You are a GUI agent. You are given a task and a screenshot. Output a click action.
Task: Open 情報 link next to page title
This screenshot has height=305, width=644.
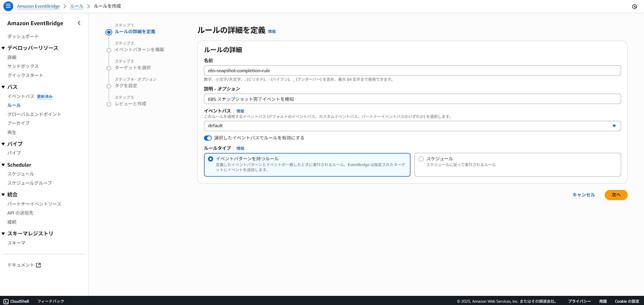(x=272, y=32)
